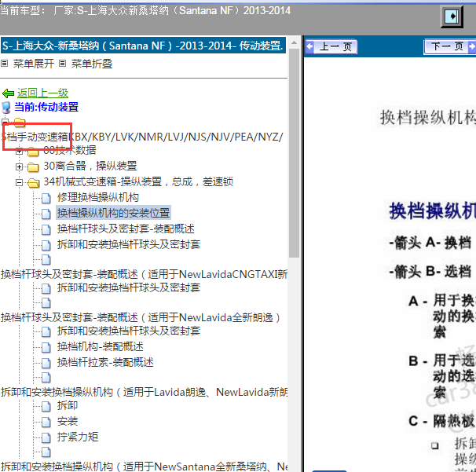Click document icon above the Lavida朗逸 拆卸和安装换档操纵机构 entry
Viewport: 476px width, 472px height.
pos(46,378)
